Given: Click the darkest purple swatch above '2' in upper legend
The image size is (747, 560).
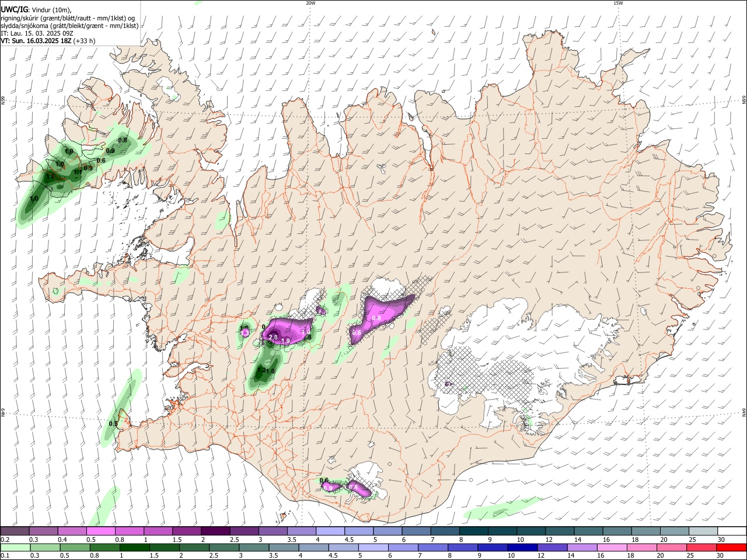Looking at the screenshot, I should coord(215,531).
